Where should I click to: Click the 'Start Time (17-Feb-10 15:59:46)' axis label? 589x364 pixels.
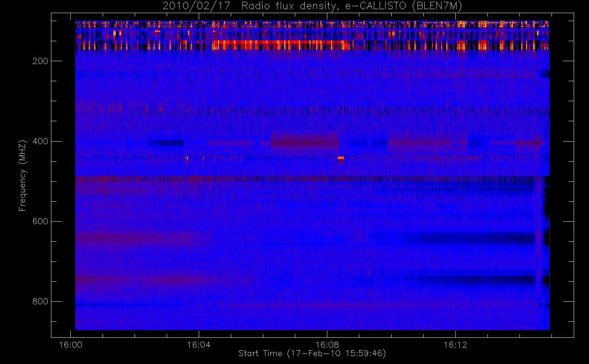click(312, 353)
